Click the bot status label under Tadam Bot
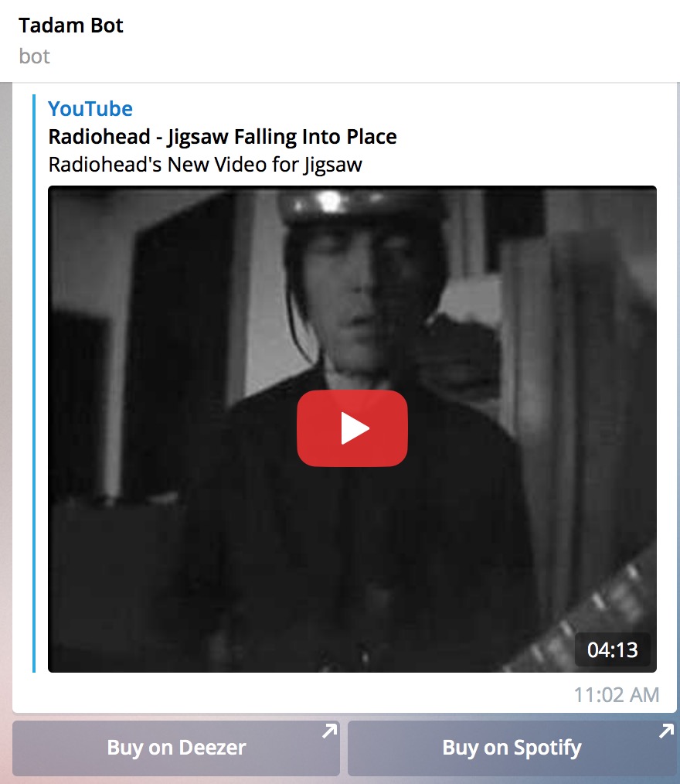 coord(35,56)
